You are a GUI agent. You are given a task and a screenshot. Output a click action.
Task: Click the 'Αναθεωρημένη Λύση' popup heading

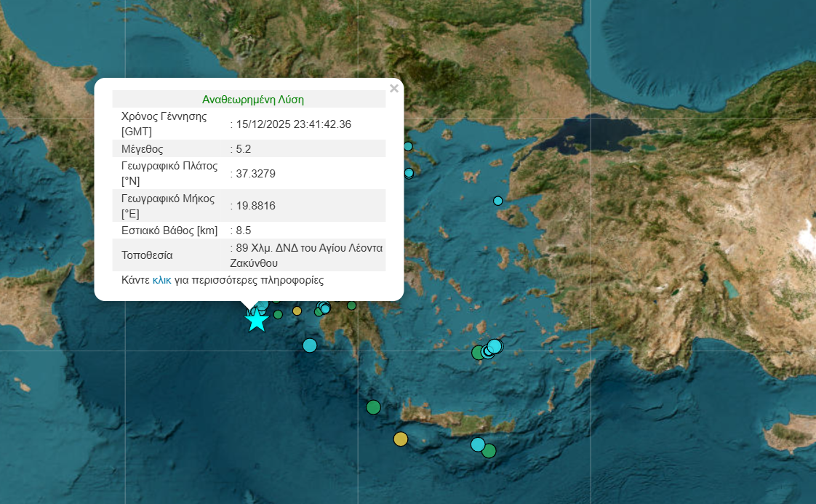[x=253, y=100]
